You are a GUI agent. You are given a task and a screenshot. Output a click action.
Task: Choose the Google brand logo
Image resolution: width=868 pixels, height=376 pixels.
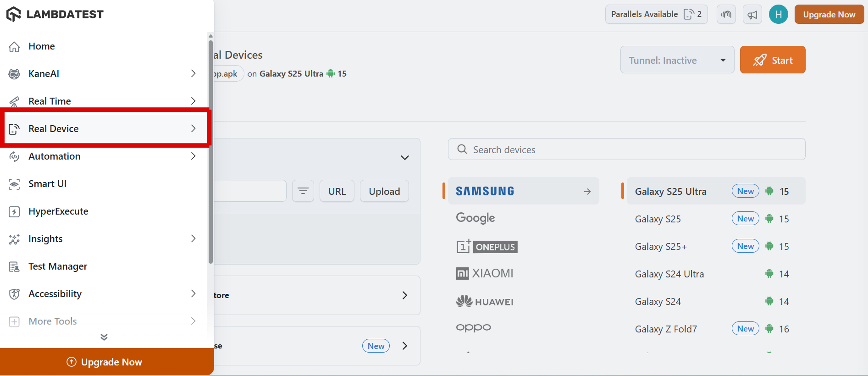[475, 218]
